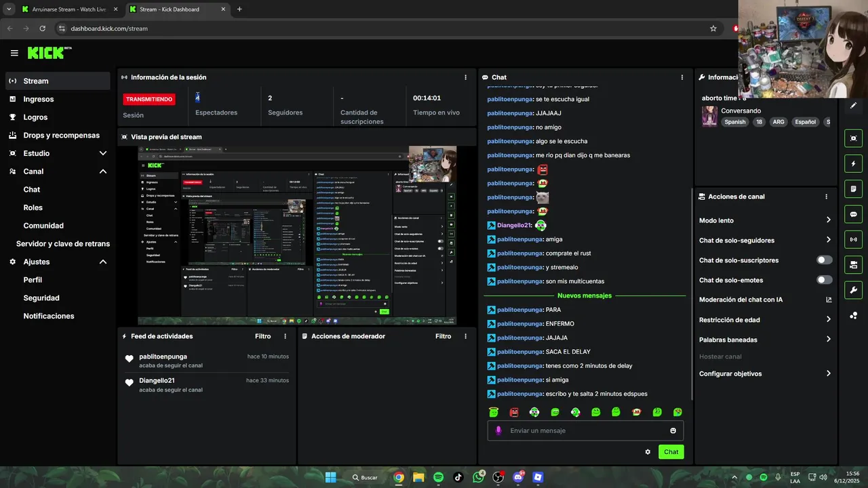Open Servidor y clave de retransmisión
The height and width of the screenshot is (488, 868).
[x=63, y=243]
